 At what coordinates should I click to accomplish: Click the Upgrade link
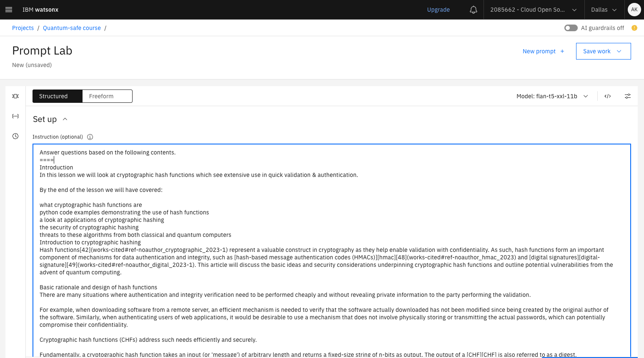(438, 10)
